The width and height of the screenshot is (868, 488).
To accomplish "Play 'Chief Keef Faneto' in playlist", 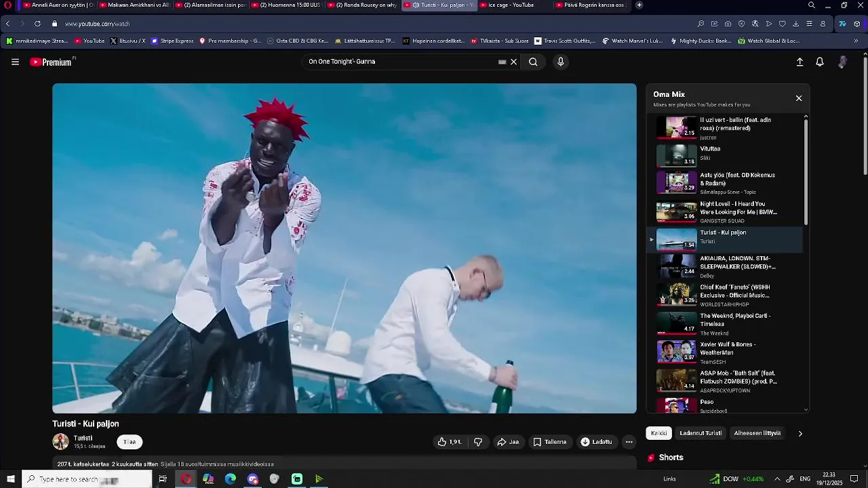I will (x=726, y=296).
